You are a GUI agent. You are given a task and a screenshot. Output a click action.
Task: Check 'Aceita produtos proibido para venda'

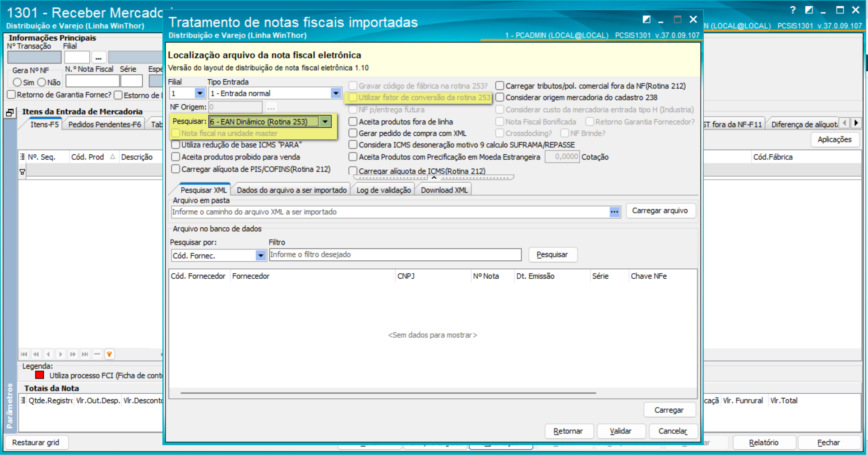[175, 157]
